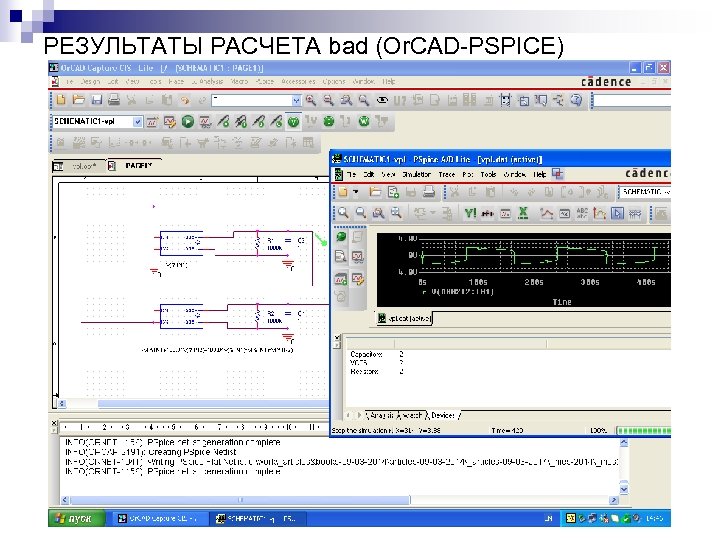Image resolution: width=720 pixels, height=540 pixels.
Task: Click Zoom In magnifier in PSpice toolbar
Action: click(x=343, y=213)
